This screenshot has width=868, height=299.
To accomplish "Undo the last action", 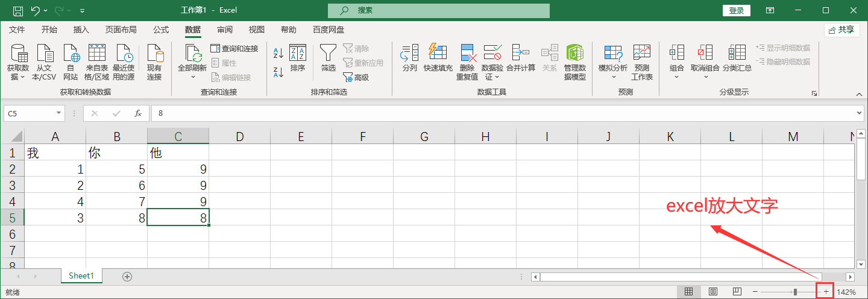I will 36,10.
